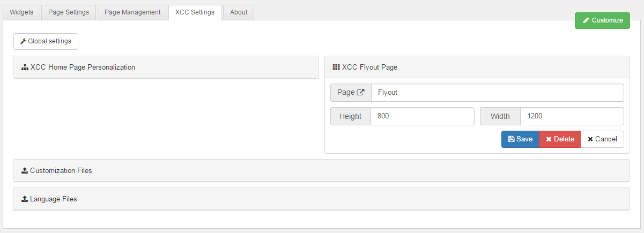Expand the Language Files section
Image resolution: width=644 pixels, height=233 pixels.
coord(54,199)
